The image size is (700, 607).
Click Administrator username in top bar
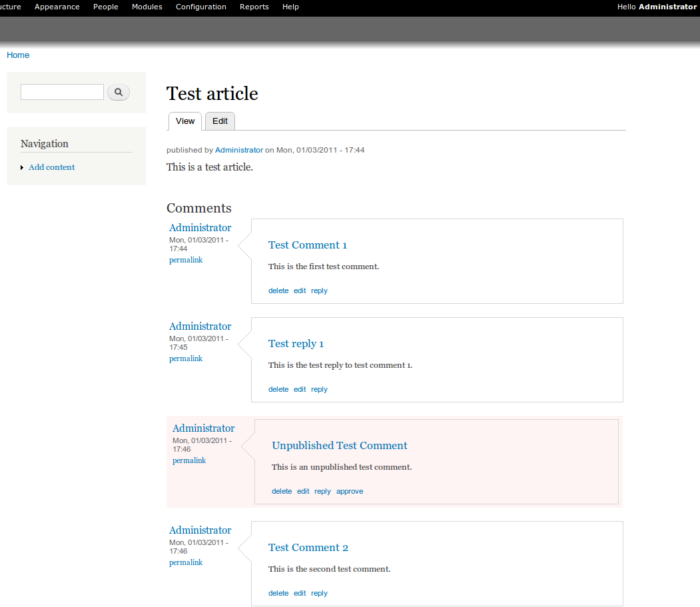click(x=667, y=7)
